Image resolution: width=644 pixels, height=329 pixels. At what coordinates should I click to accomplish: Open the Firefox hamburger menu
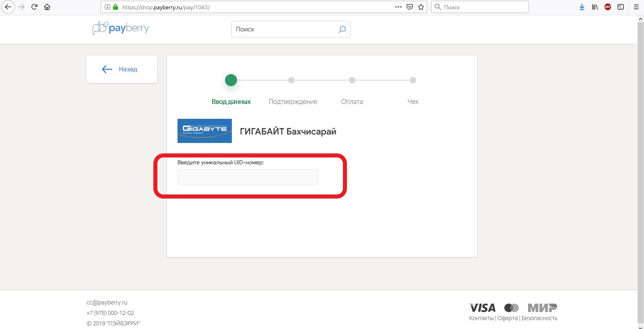click(636, 7)
